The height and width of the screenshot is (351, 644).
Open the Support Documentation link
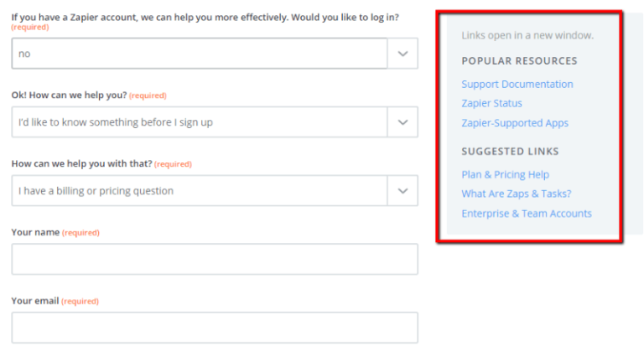[517, 84]
